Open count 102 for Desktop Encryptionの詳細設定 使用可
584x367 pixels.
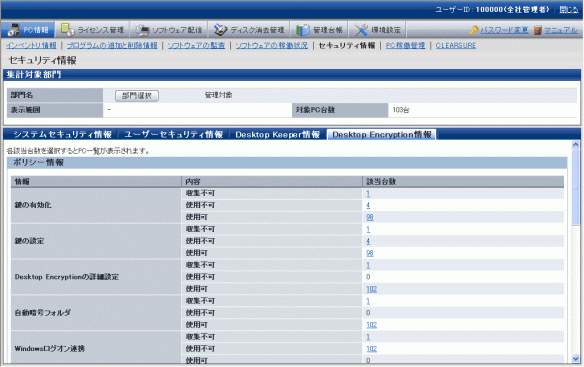coord(372,289)
